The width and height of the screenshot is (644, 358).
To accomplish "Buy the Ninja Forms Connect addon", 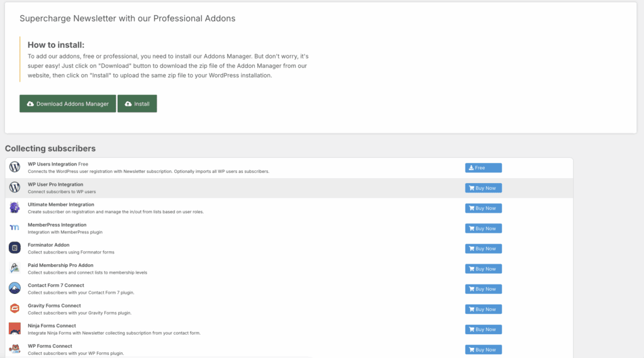I will [484, 329].
